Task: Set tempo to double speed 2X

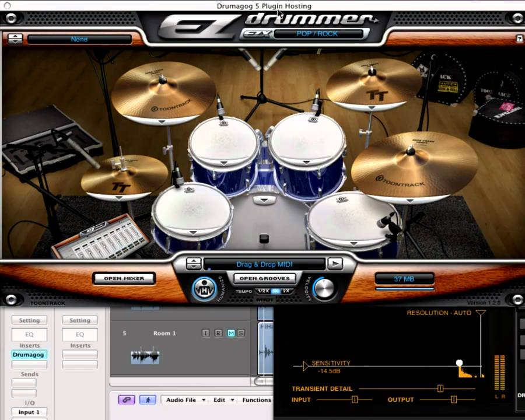Action: 286,291
